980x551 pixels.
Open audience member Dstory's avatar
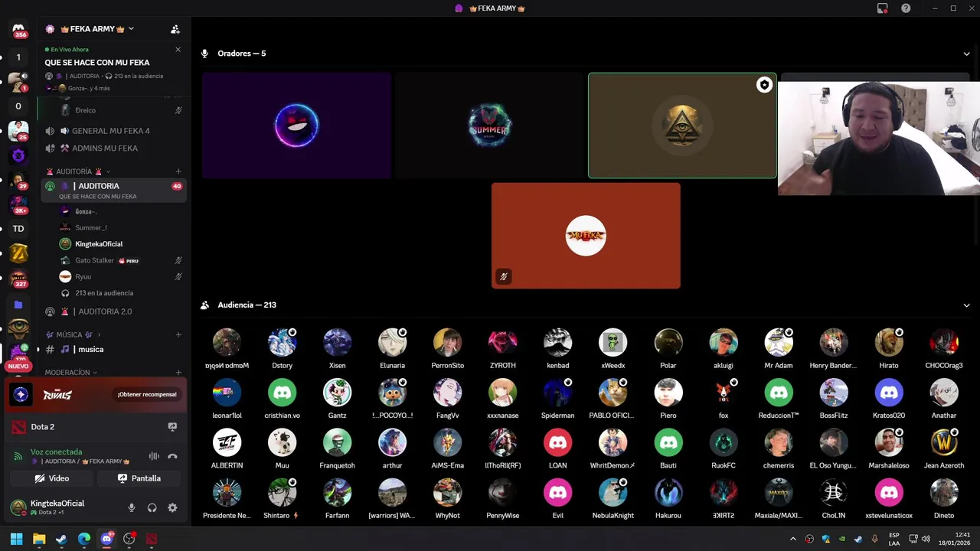click(x=282, y=343)
